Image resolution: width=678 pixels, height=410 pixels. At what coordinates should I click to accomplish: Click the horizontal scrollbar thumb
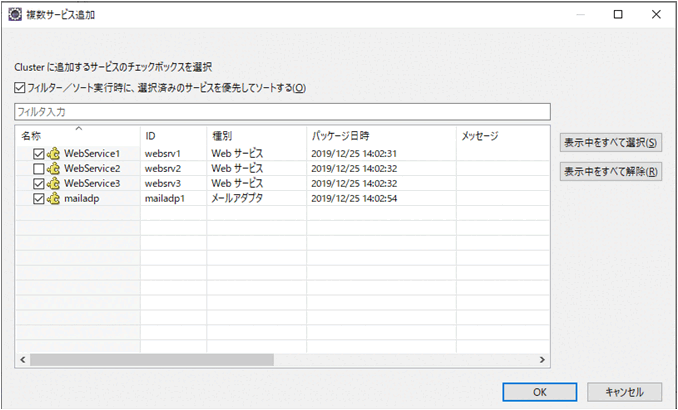point(152,360)
